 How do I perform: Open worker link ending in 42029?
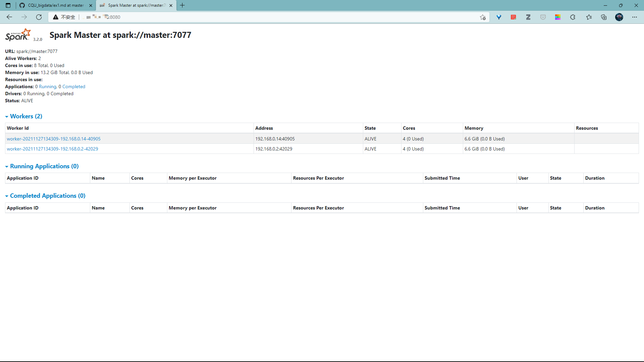52,149
